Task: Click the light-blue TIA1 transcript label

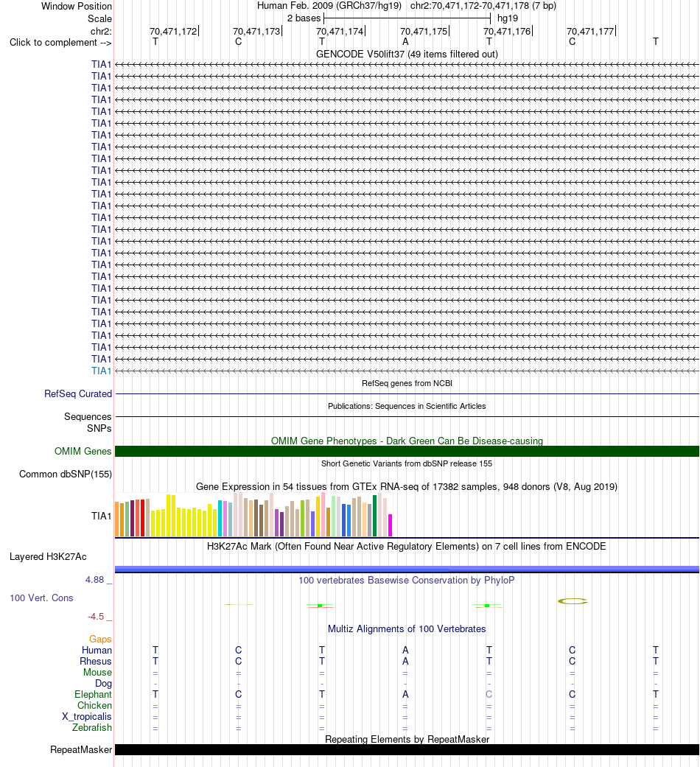Action: click(102, 371)
